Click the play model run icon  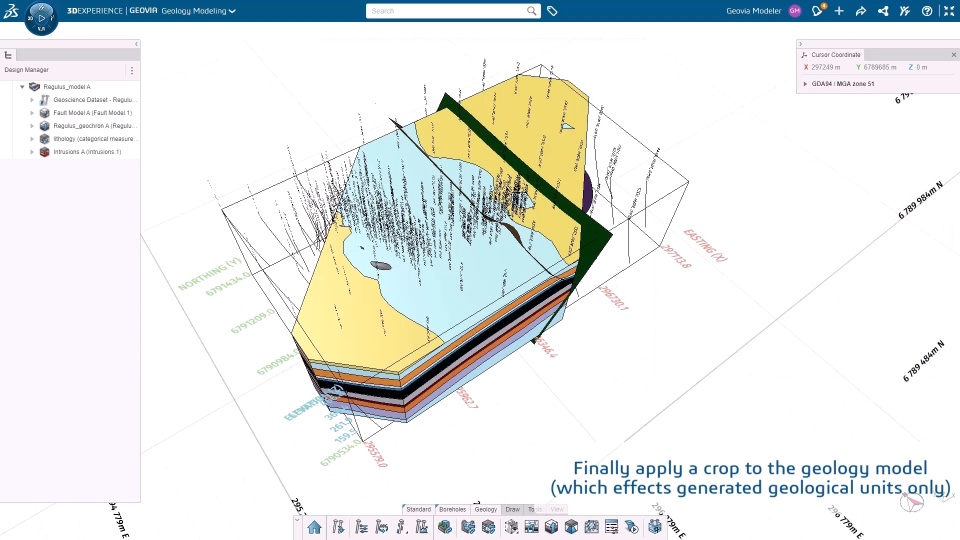(x=631, y=527)
